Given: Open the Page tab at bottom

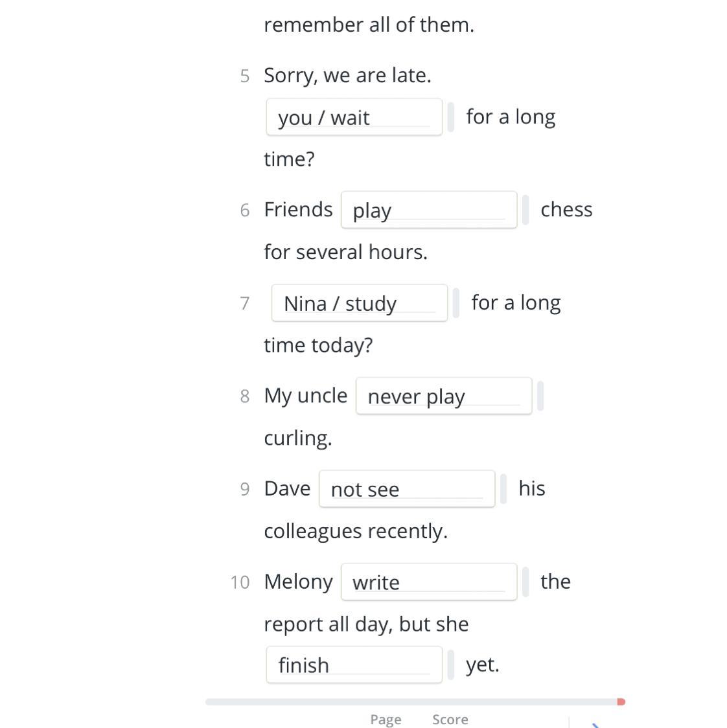Looking at the screenshot, I should click(386, 720).
